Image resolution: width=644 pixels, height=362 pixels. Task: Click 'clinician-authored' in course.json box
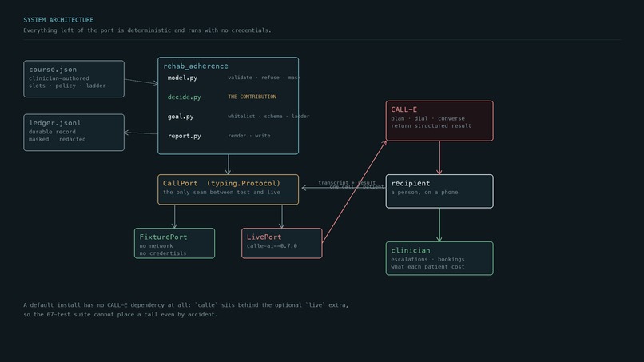(59, 78)
